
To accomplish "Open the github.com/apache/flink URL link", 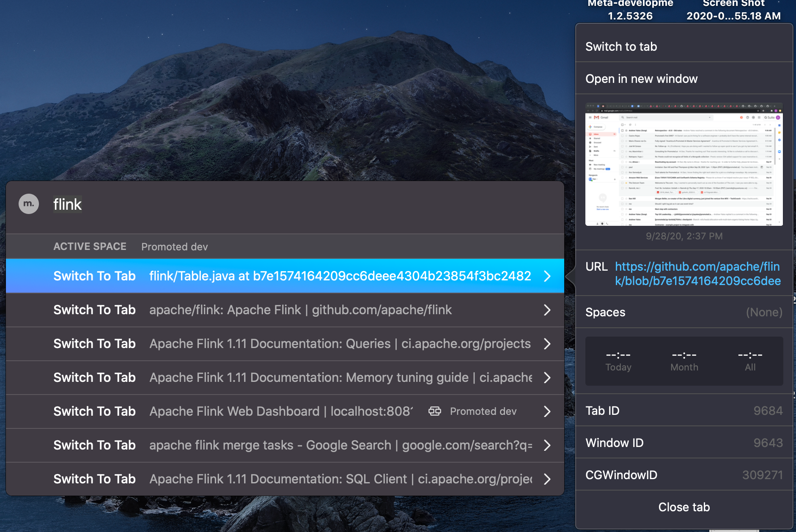I will pos(697,274).
